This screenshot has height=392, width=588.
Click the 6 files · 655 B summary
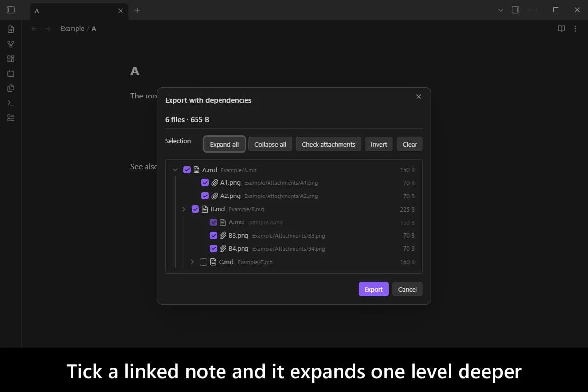(x=187, y=120)
